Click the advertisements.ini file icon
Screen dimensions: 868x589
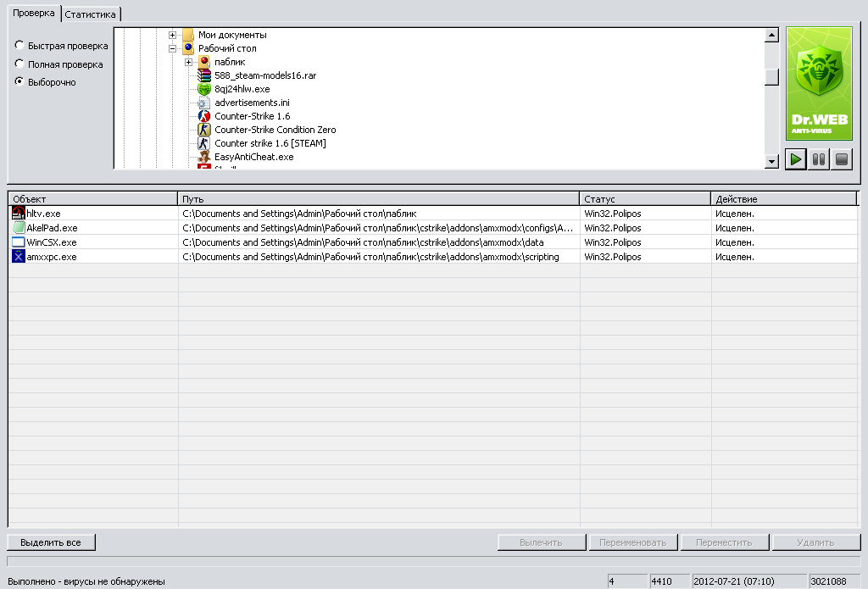coord(204,103)
